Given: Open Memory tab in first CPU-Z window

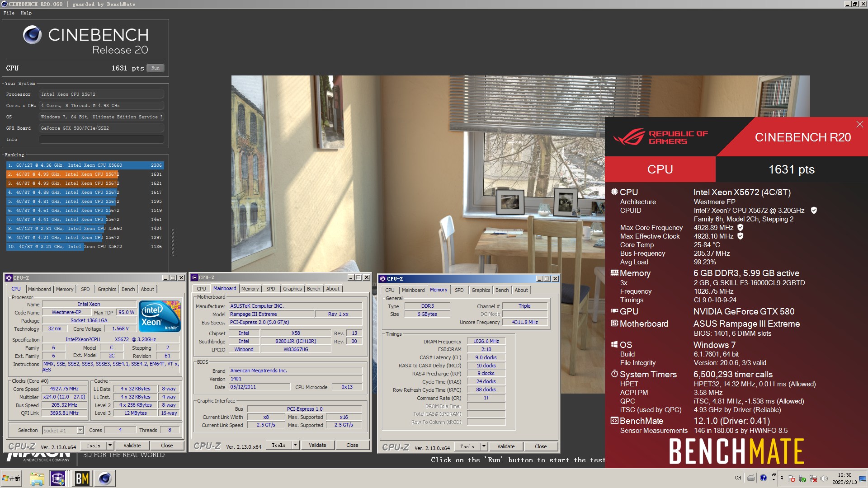Looking at the screenshot, I should click(65, 289).
